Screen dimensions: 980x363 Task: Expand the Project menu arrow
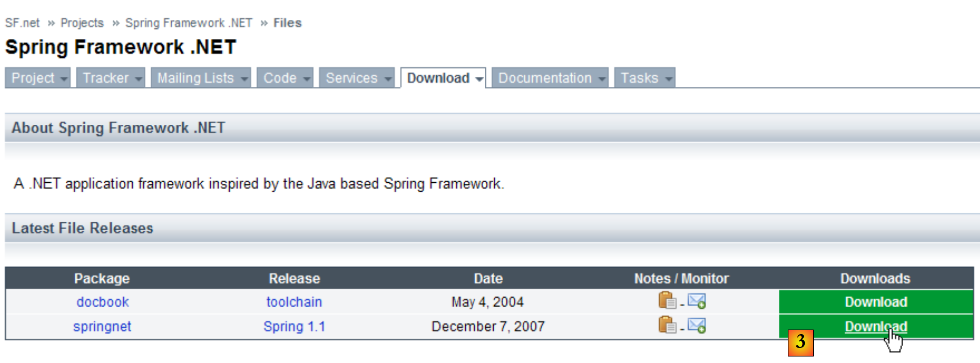point(64,79)
